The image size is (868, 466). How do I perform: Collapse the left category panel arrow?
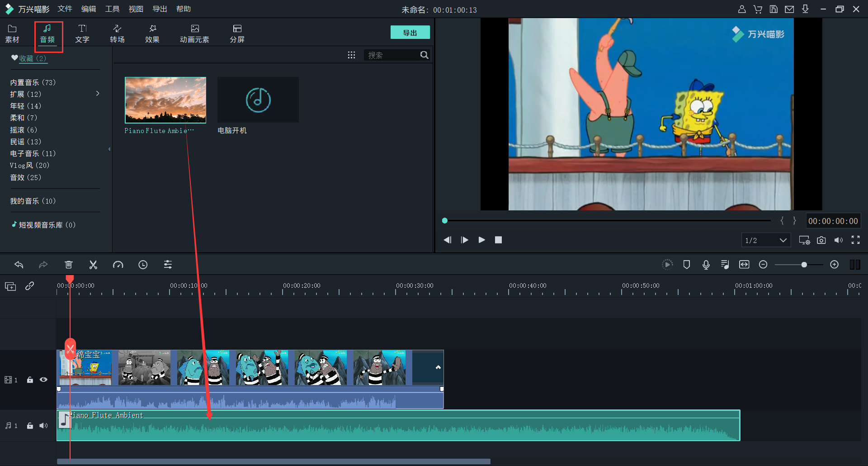point(109,149)
